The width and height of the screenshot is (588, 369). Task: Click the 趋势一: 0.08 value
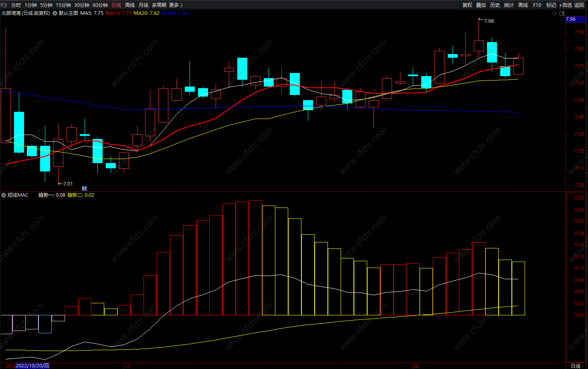[52, 195]
